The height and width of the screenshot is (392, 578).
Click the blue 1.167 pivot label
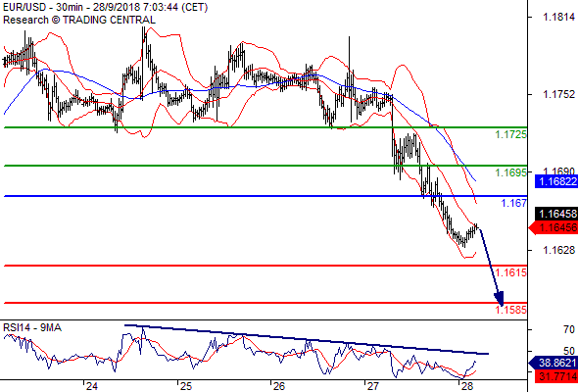tap(514, 203)
